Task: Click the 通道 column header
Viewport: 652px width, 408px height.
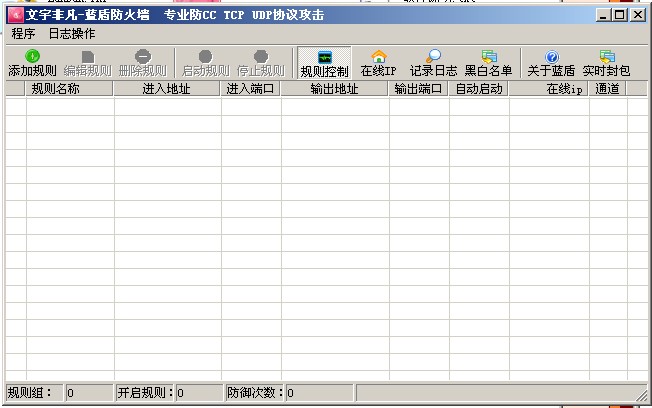Action: click(607, 89)
